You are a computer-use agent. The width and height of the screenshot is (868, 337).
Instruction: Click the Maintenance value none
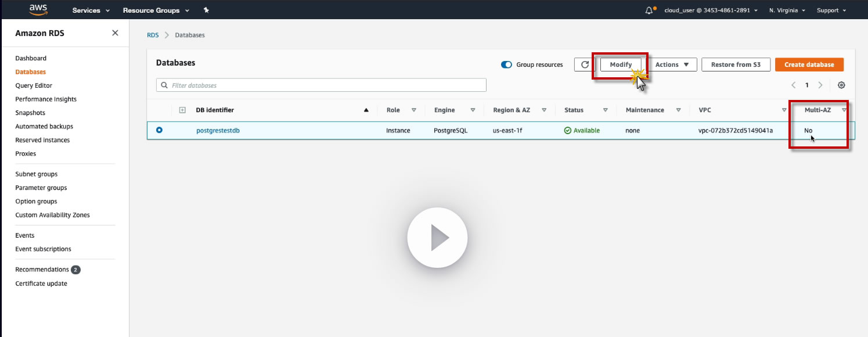(632, 130)
